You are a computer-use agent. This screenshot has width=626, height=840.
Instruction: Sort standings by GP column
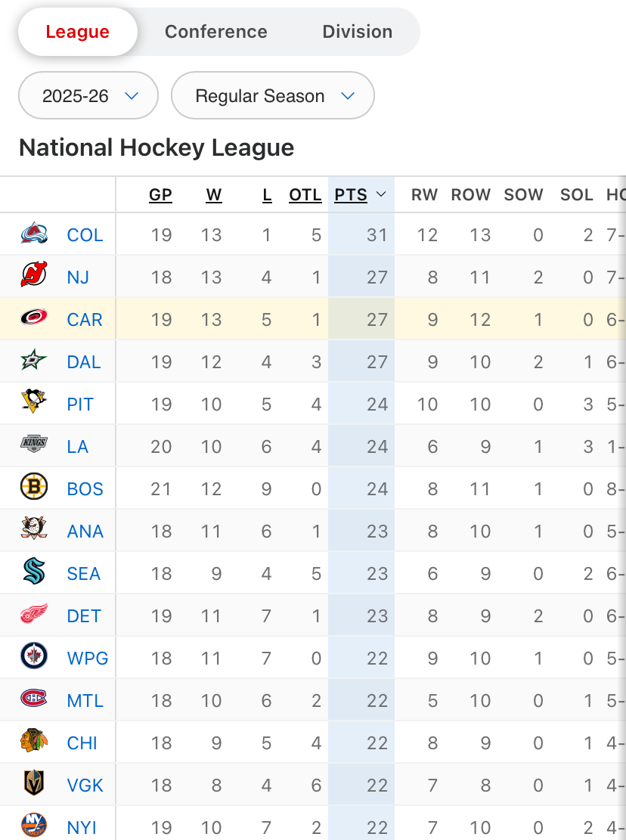click(160, 195)
